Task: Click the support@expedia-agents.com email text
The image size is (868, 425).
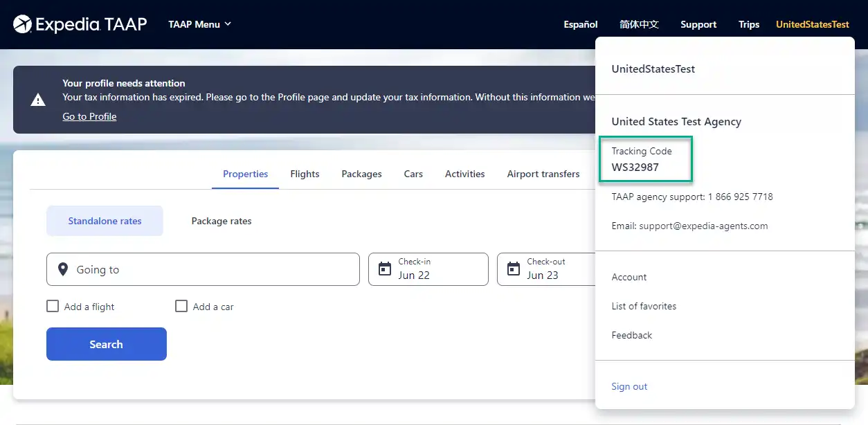Action: [703, 226]
